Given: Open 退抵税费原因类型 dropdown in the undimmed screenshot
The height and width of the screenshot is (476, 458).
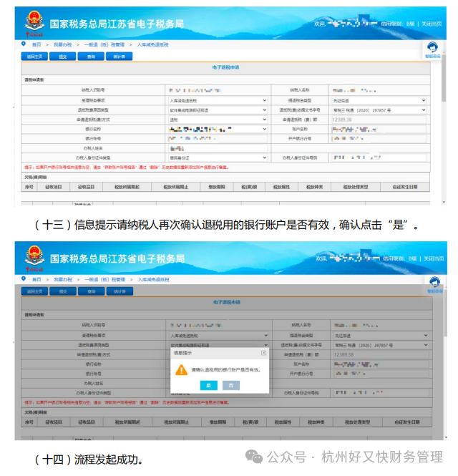Looking at the screenshot, I should click(x=218, y=110).
